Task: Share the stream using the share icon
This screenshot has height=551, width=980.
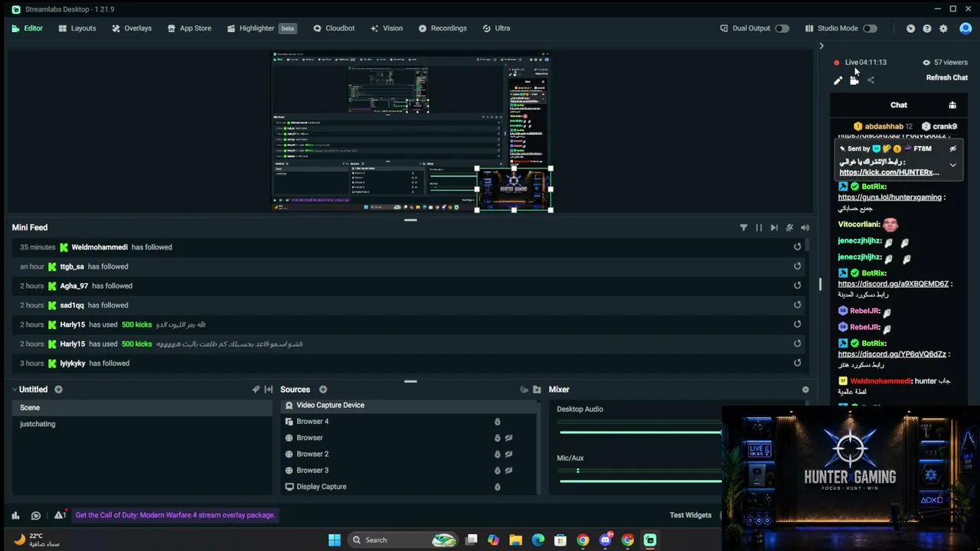Action: pos(871,80)
